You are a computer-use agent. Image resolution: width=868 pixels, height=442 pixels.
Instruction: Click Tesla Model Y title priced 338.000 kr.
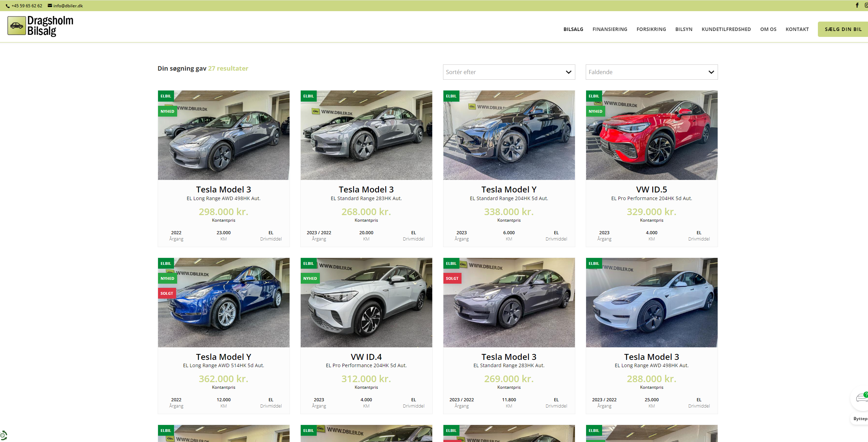509,190
